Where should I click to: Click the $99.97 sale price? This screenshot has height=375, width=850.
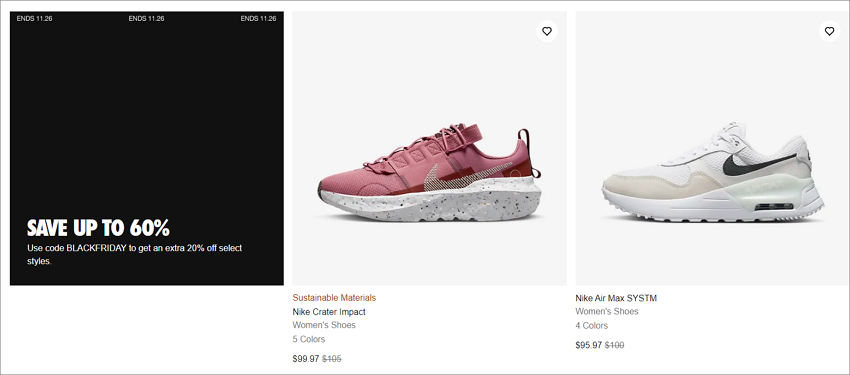point(306,359)
